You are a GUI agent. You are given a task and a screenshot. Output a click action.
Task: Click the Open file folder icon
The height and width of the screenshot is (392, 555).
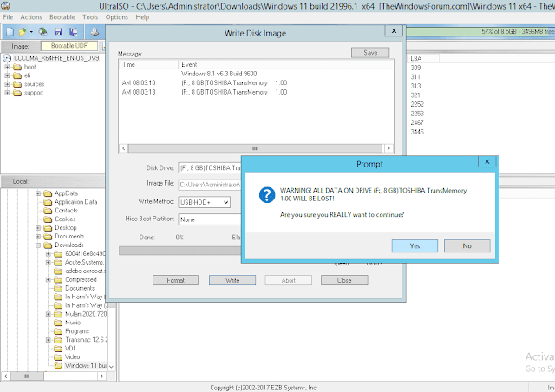(22, 32)
